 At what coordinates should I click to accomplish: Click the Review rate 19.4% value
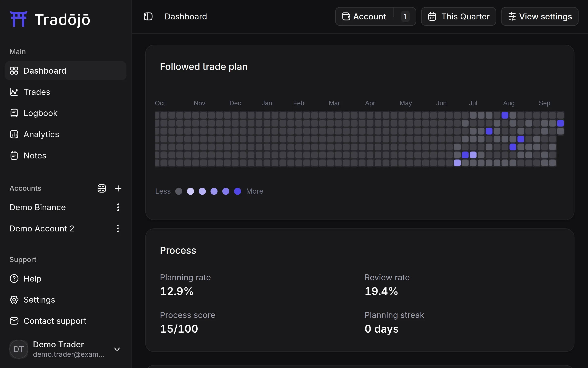pos(381,291)
